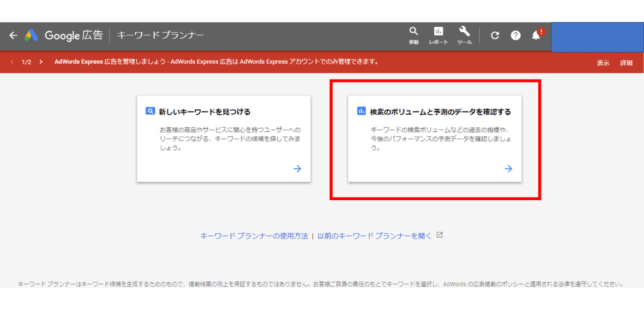Image resolution: width=644 pixels, height=322 pixels.
Task: Click the description text on 検索のボリューム card
Action: 441,139
